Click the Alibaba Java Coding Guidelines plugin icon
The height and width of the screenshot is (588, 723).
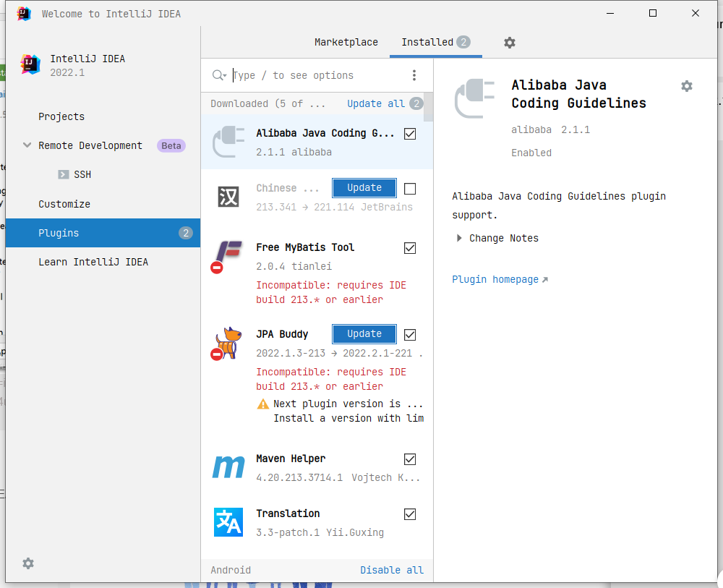pos(228,142)
